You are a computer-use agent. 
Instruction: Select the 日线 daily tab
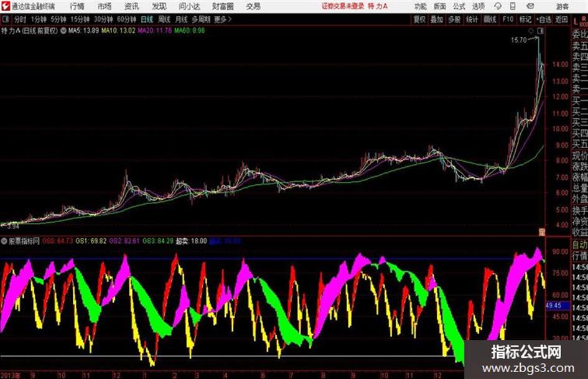[147, 19]
